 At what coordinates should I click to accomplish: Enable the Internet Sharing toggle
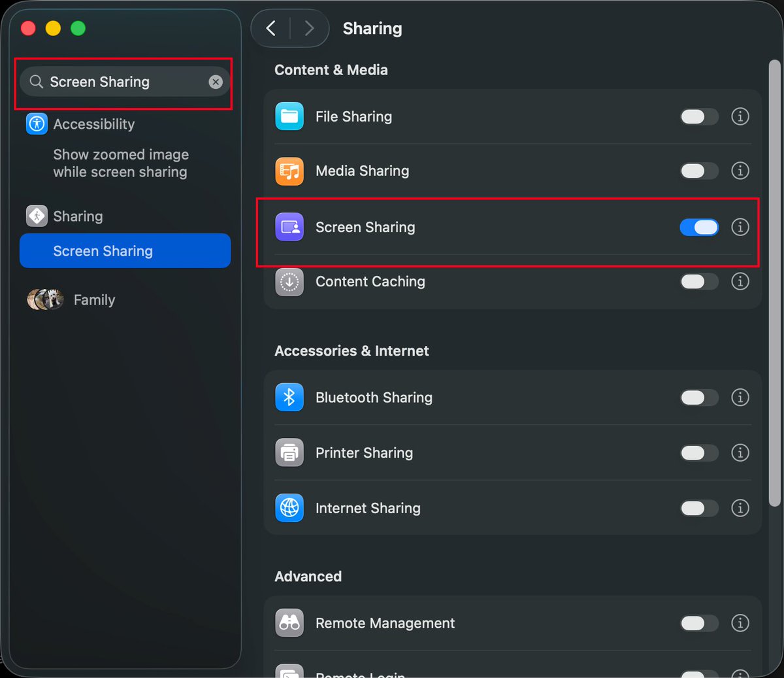tap(699, 508)
